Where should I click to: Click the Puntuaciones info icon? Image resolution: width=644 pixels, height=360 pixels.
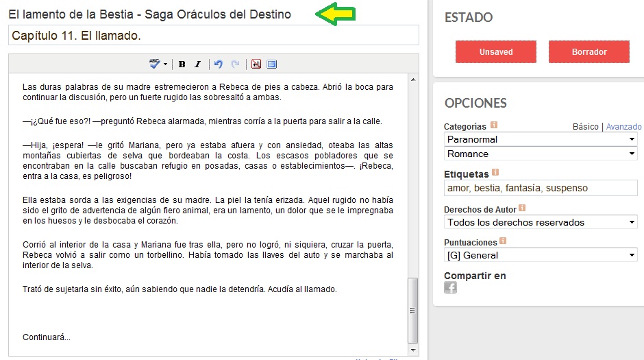503,241
